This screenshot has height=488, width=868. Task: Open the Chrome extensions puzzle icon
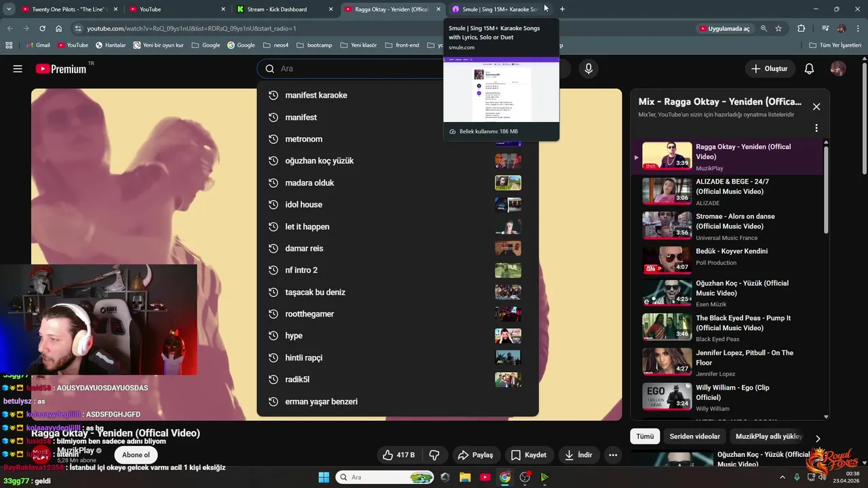coord(802,28)
